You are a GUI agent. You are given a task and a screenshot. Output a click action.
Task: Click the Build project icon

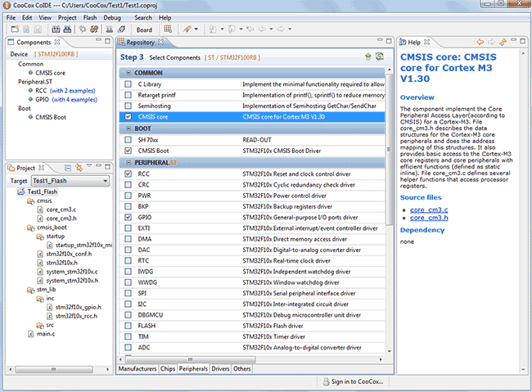(x=56, y=29)
